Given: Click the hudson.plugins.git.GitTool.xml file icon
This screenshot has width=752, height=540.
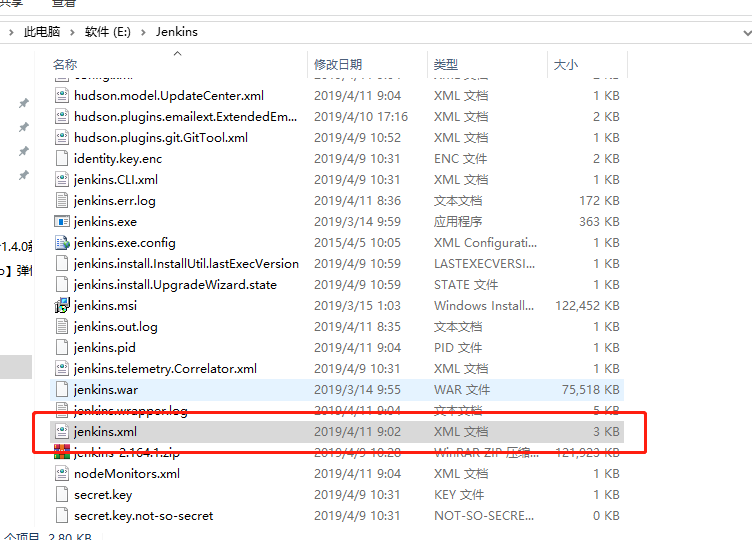Looking at the screenshot, I should click(x=62, y=138).
